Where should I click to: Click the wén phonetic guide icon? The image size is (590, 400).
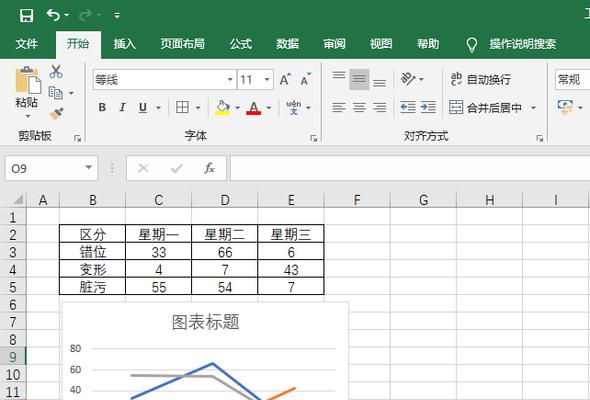point(293,108)
